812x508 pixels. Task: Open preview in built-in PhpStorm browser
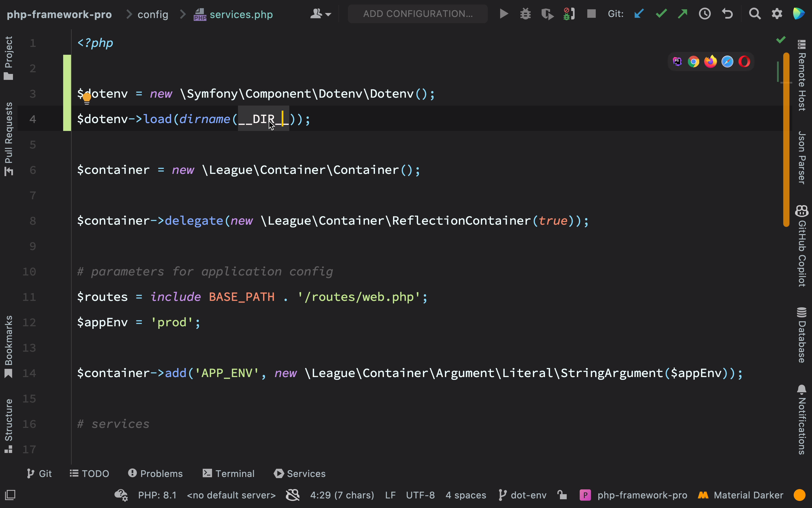click(x=677, y=62)
